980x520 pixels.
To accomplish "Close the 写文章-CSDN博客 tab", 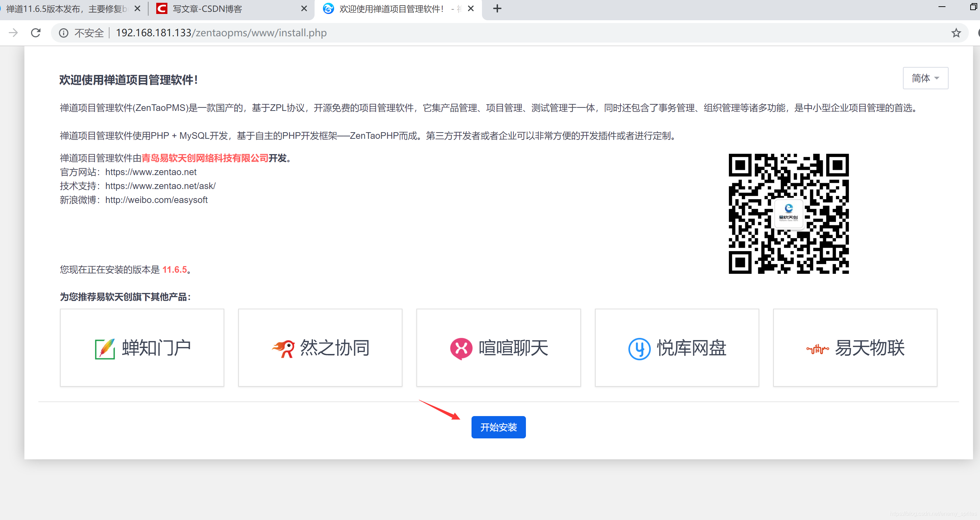I will pos(304,8).
